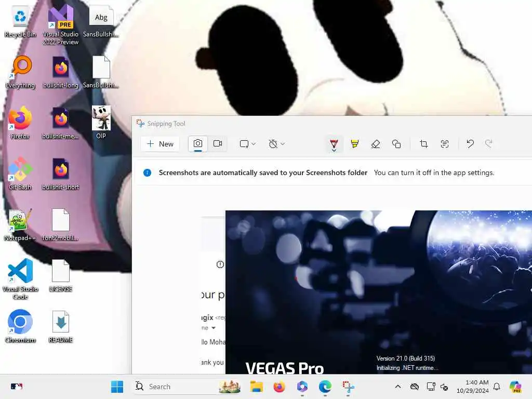The image size is (532, 399).
Task: Redo the edit in Snipping Tool
Action: pyautogui.click(x=488, y=144)
